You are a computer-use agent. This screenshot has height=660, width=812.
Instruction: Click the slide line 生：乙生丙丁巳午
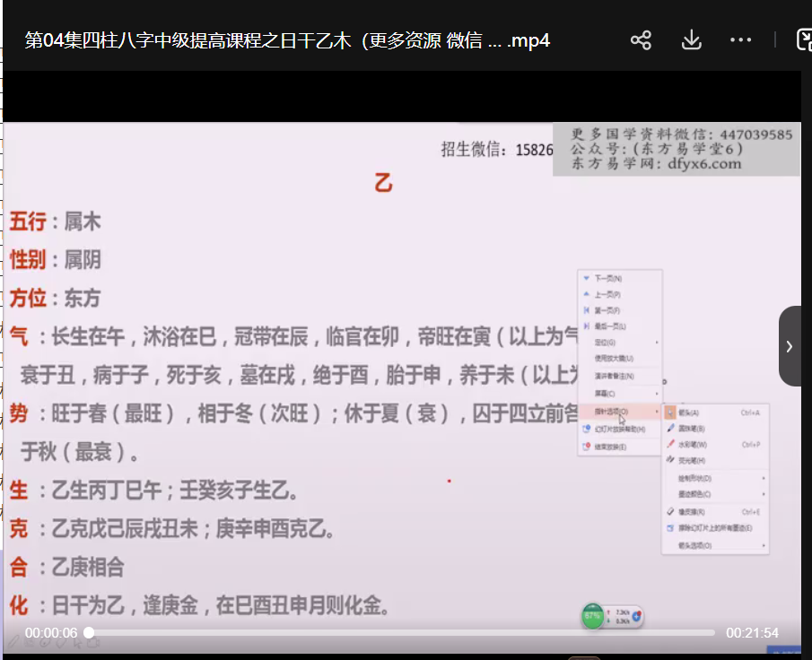[153, 490]
